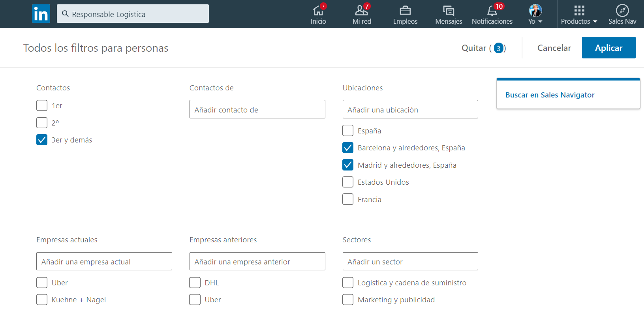The width and height of the screenshot is (644, 311).
Task: Click the Empresas anteriores section label
Action: tap(223, 240)
